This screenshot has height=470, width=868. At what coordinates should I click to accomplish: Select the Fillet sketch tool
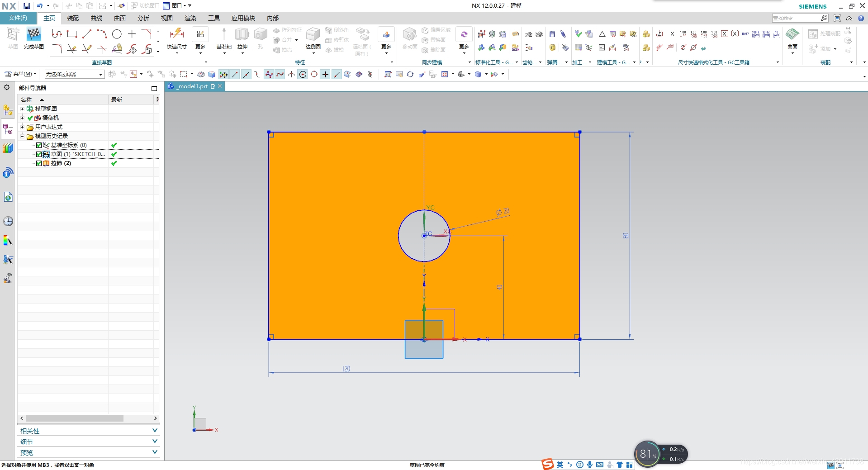pyautogui.click(x=57, y=49)
